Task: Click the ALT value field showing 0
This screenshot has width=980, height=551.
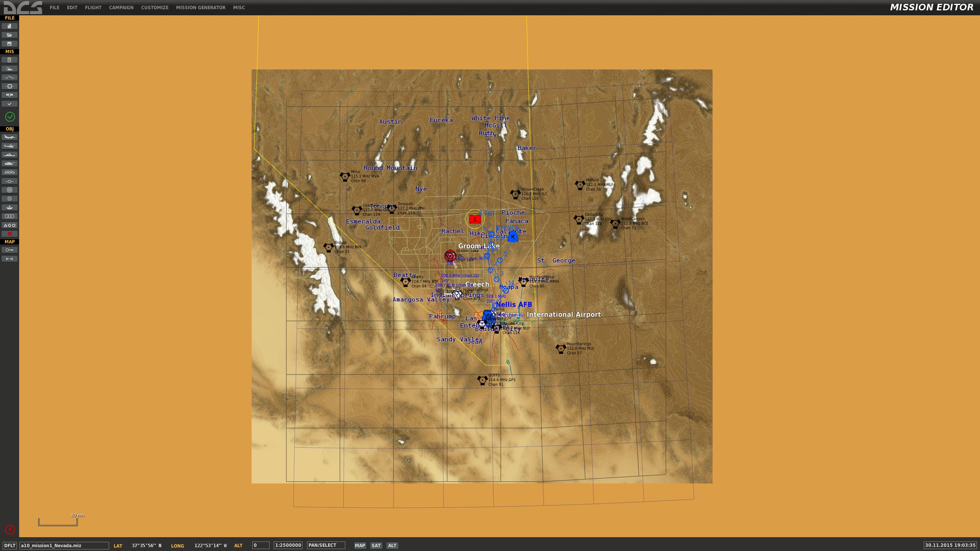Action: [x=261, y=546]
